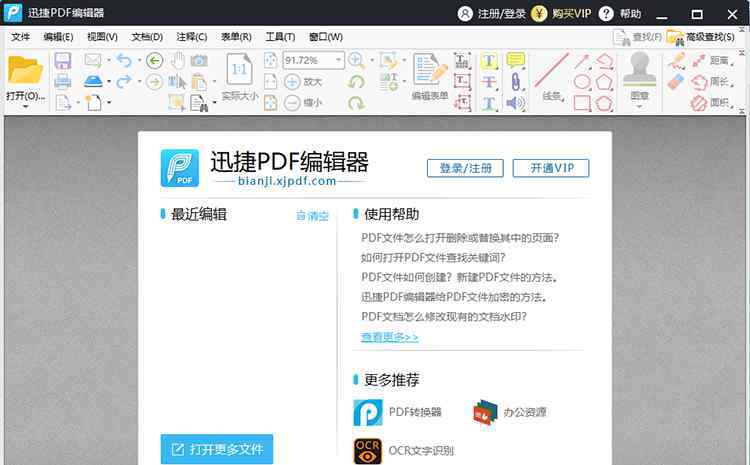Open the View (视图(V)) menu
The width and height of the screenshot is (750, 465).
[102, 37]
